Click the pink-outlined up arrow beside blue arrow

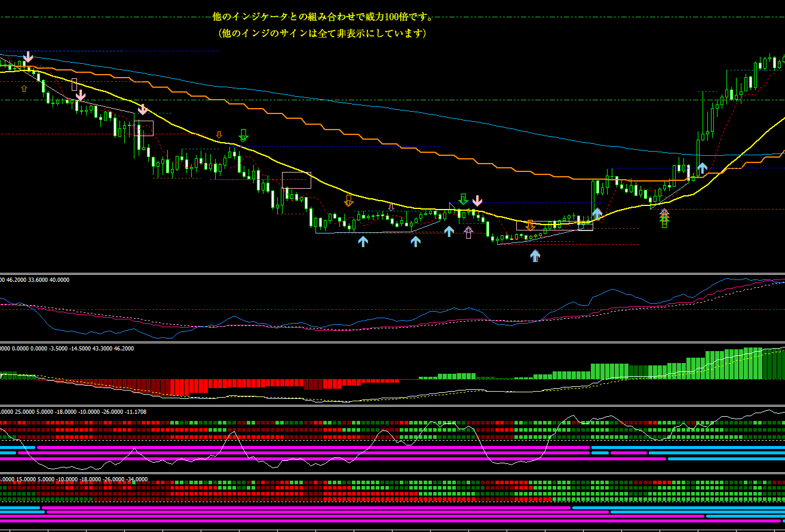(x=468, y=232)
